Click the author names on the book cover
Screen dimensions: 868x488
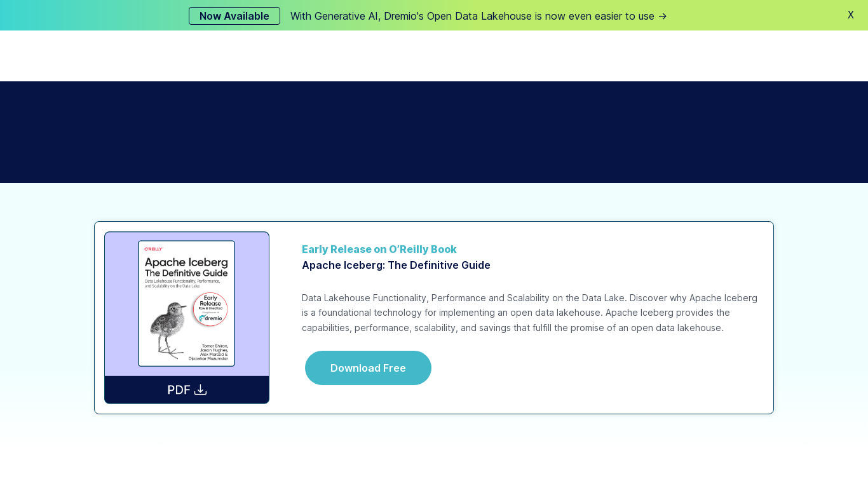tap(208, 352)
